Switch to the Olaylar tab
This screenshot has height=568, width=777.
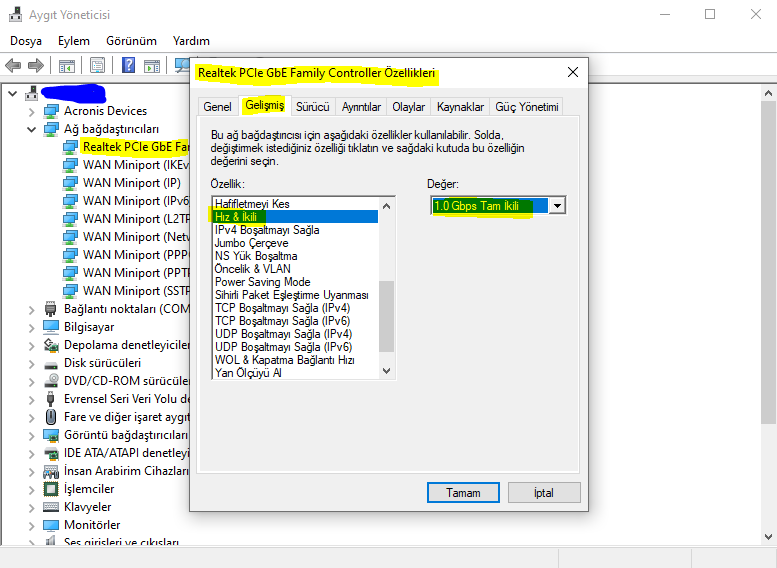click(408, 107)
